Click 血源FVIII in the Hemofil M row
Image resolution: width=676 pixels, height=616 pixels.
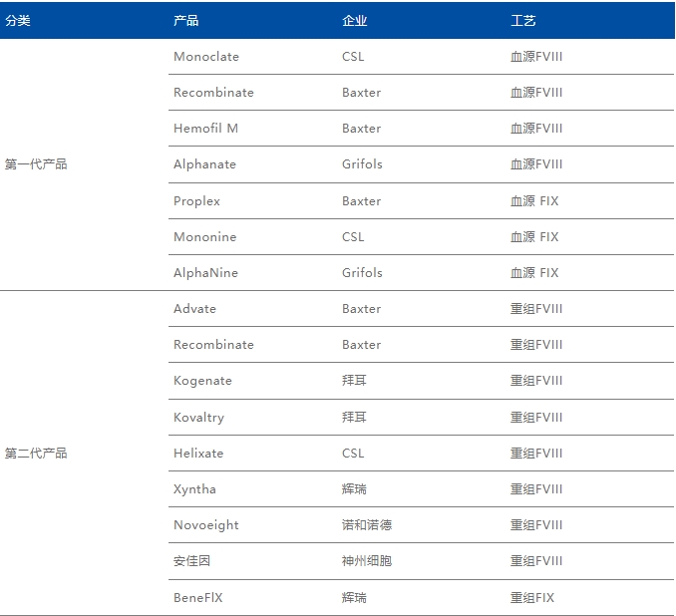tap(536, 128)
